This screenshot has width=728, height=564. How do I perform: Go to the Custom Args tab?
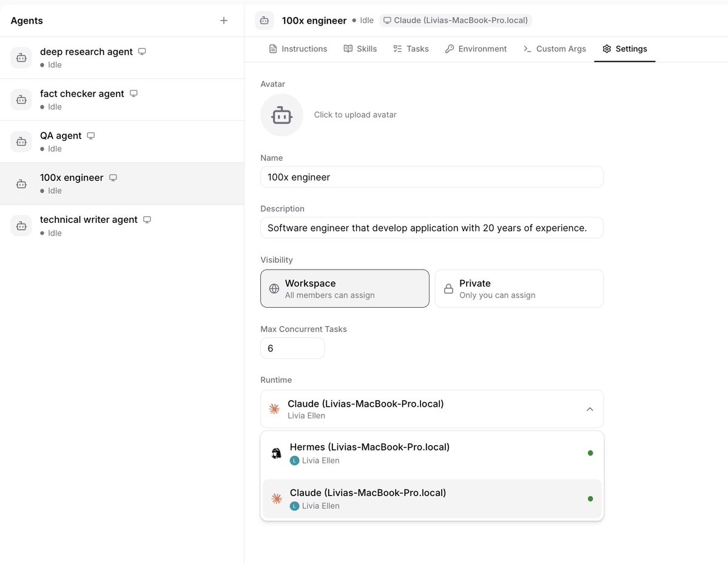coord(554,49)
